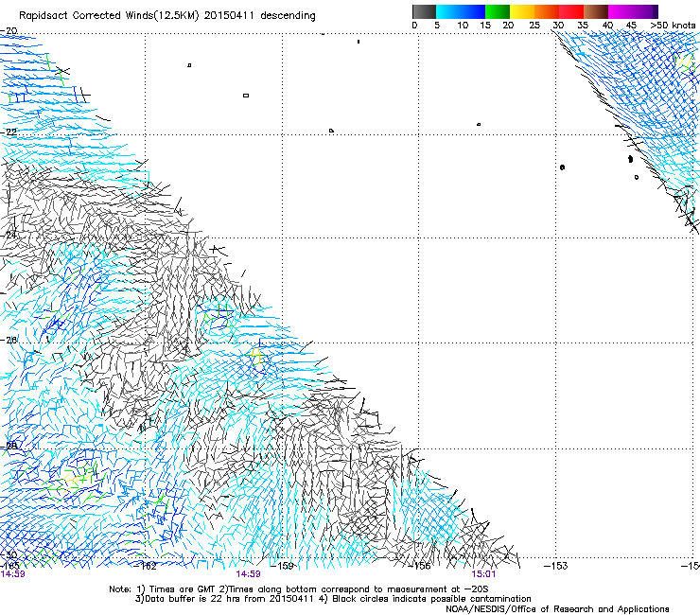Click the word 'descending' in the title

click(x=288, y=16)
